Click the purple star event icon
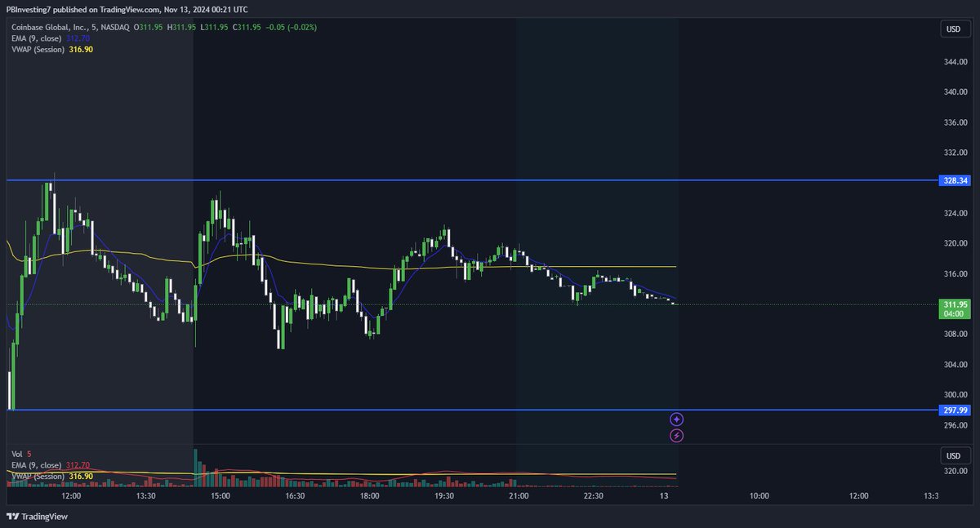This screenshot has height=528, width=980. click(x=676, y=419)
